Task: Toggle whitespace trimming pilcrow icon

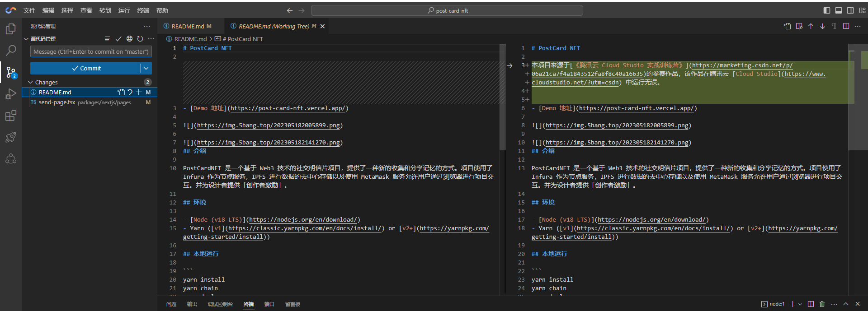Action: (x=834, y=26)
